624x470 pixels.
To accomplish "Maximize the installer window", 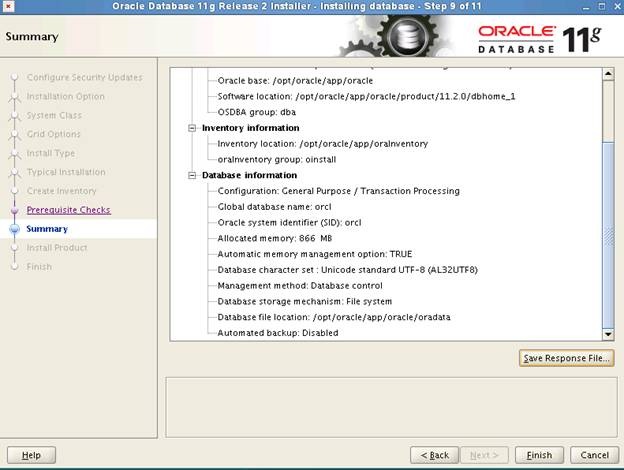I will click(601, 6).
